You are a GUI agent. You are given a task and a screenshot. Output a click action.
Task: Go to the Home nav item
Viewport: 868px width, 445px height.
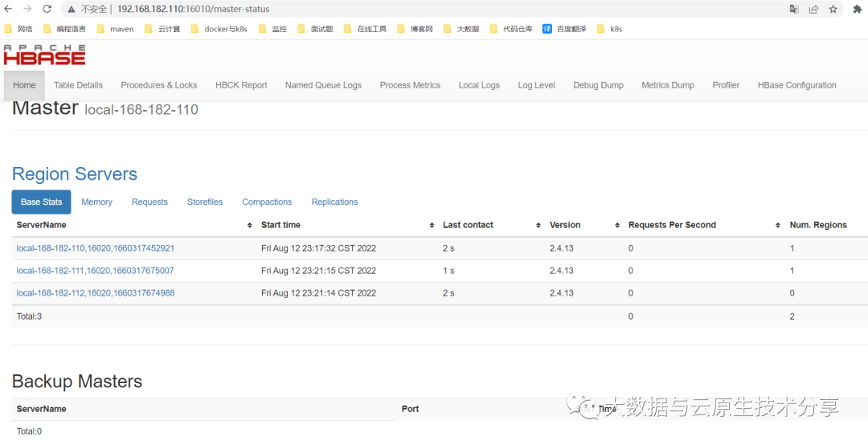tap(24, 85)
